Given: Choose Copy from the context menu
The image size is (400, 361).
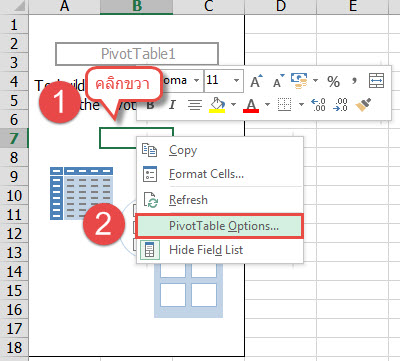Looking at the screenshot, I should click(220, 150).
